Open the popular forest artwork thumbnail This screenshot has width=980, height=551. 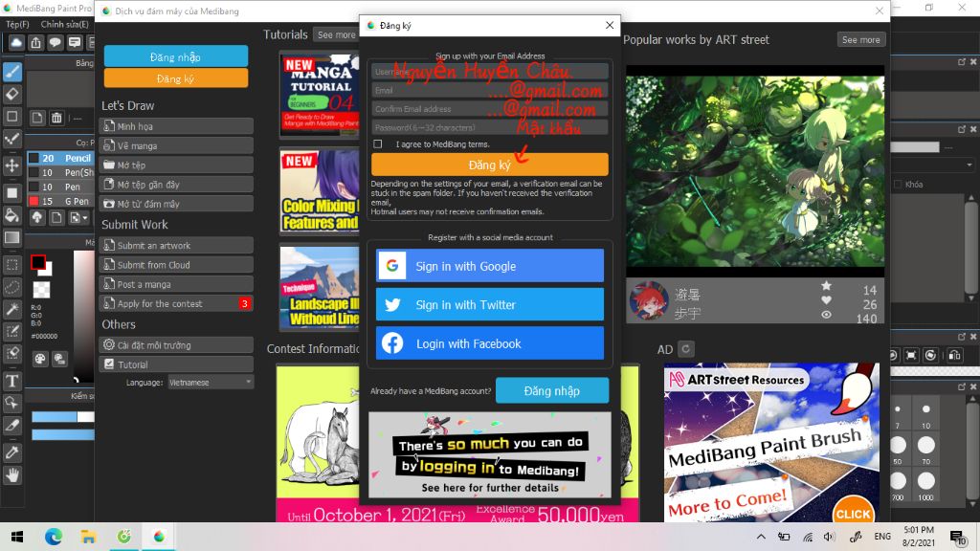tap(755, 171)
